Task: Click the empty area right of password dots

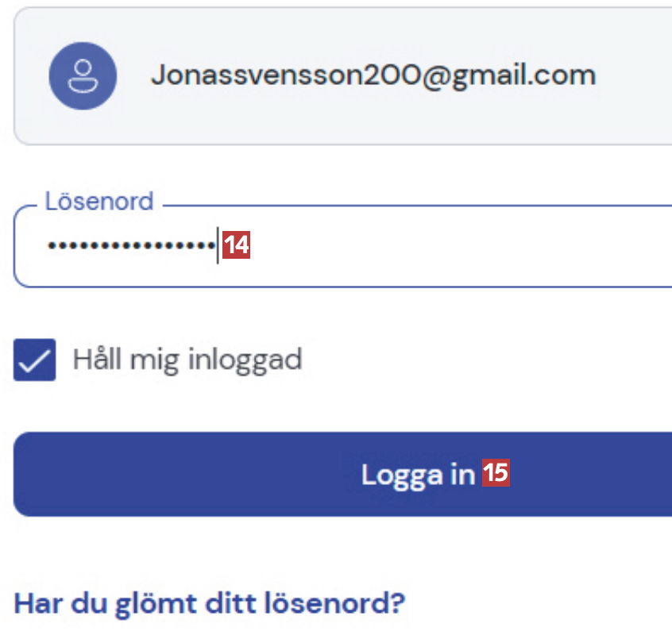Action: coord(477,246)
